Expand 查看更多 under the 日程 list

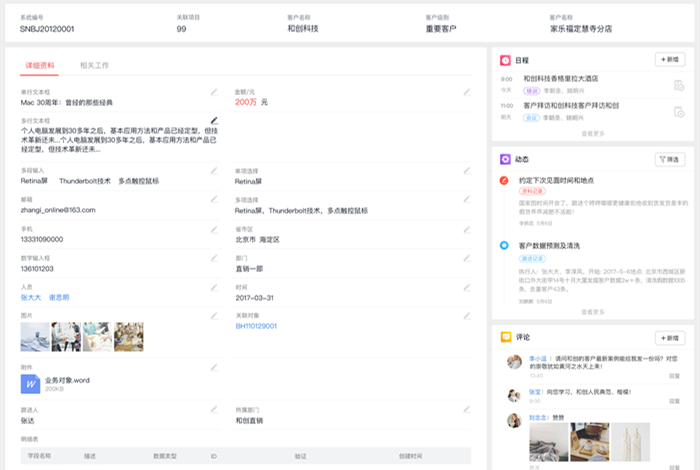pyautogui.click(x=594, y=133)
